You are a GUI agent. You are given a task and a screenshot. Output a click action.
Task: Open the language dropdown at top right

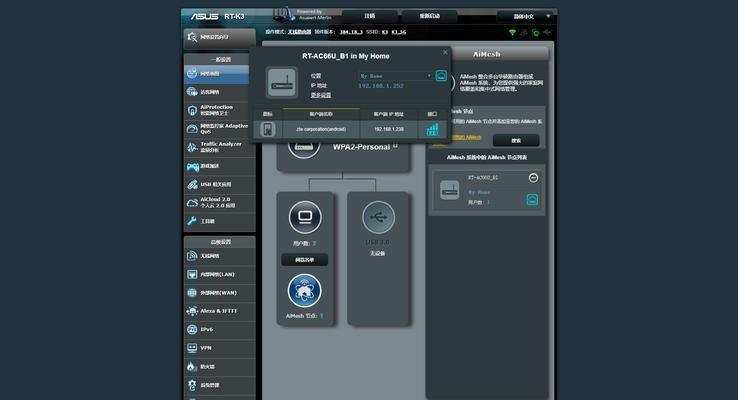point(526,16)
